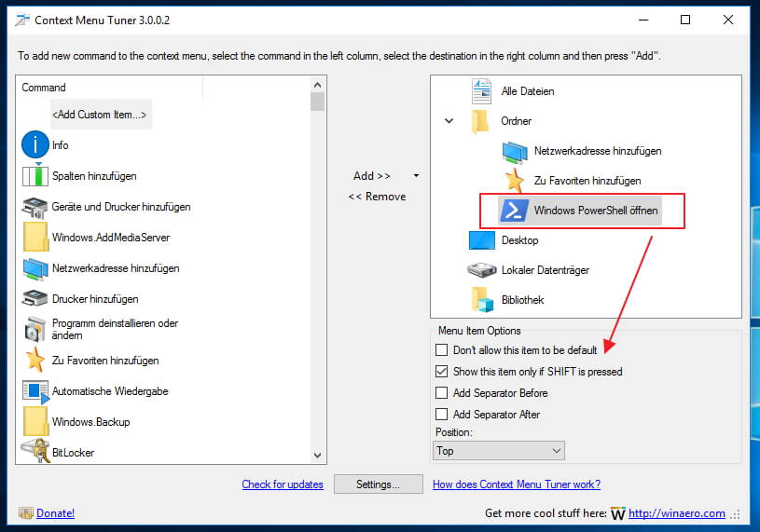Select the Programm deinstallieren oder ändern icon
Image resolution: width=760 pixels, height=532 pixels.
35,329
